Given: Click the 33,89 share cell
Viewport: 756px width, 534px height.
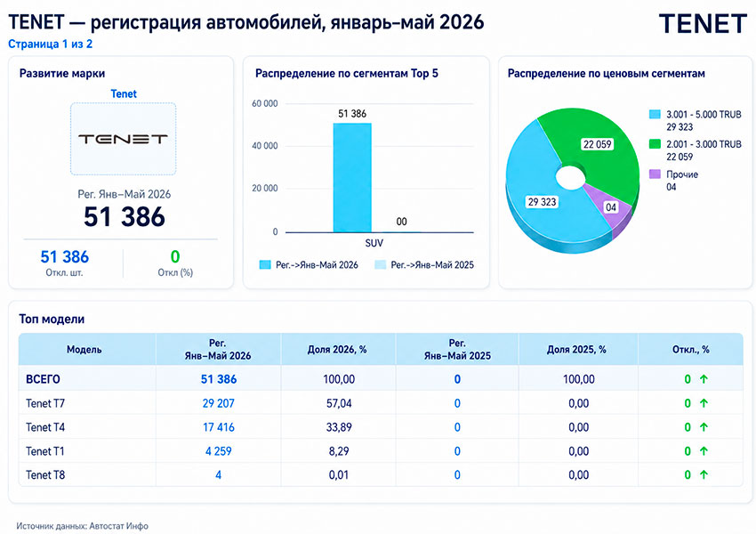Looking at the screenshot, I should 339,427.
